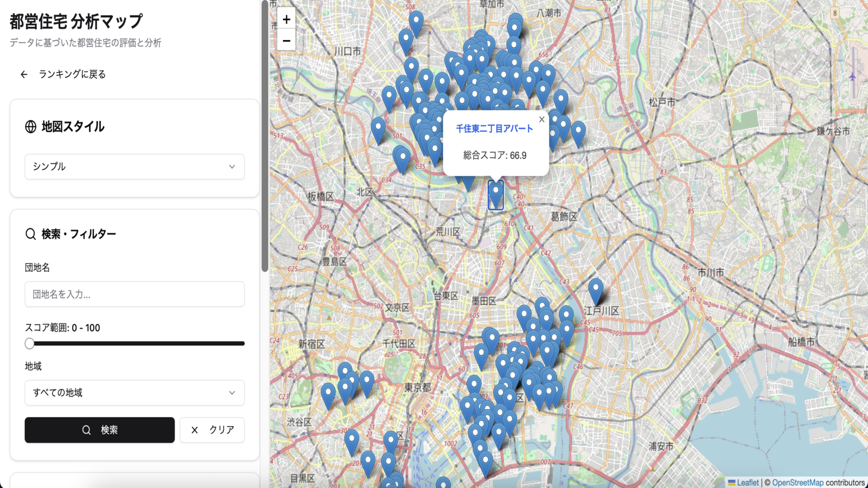
Task: Click the ランキングに戻る link
Action: pos(72,74)
